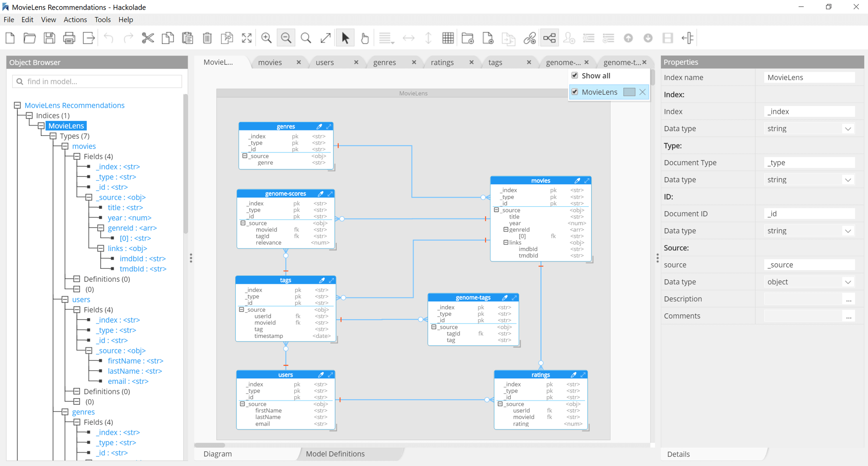Image resolution: width=868 pixels, height=466 pixels.
Task: Click the Fit to Window icon
Action: [247, 38]
